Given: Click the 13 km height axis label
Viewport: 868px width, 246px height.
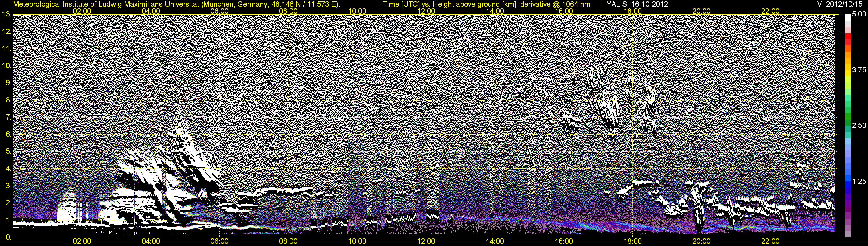Looking at the screenshot, I should pyautogui.click(x=6, y=14).
